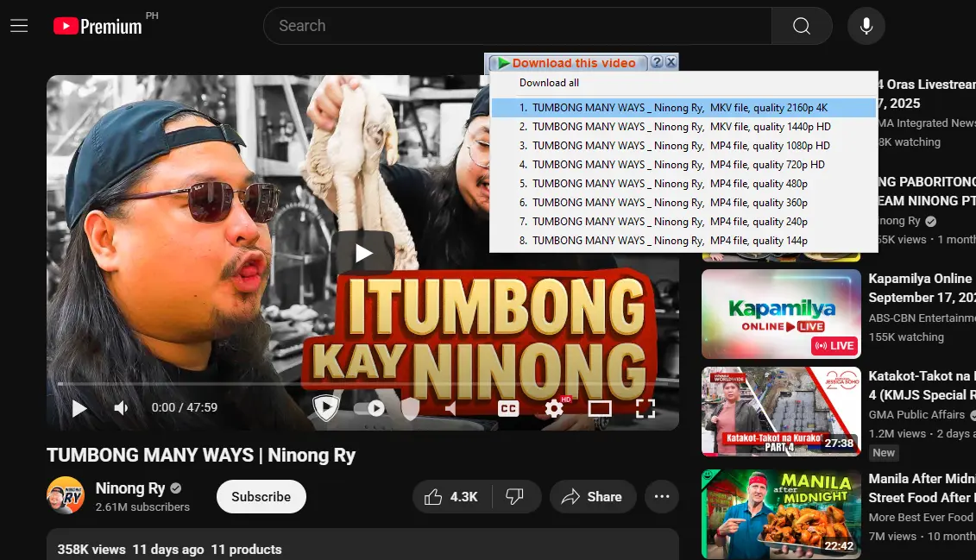Open player settings gear
Screen dimensions: 976x560
click(x=554, y=408)
